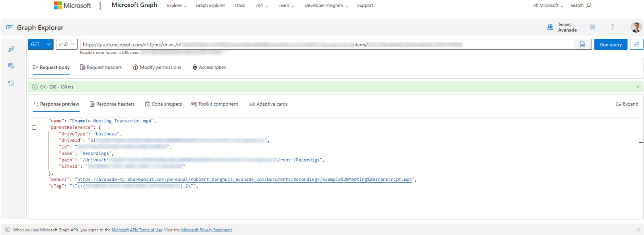Viewport: 644px width, 235px height.
Task: Expand the All Microsoft menu
Action: pos(548,5)
